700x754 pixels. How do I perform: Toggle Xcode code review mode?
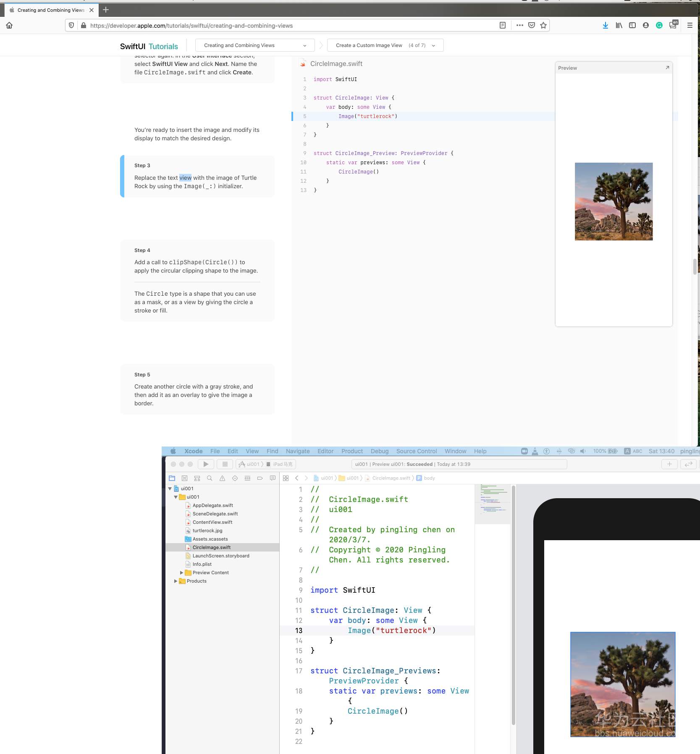click(689, 464)
